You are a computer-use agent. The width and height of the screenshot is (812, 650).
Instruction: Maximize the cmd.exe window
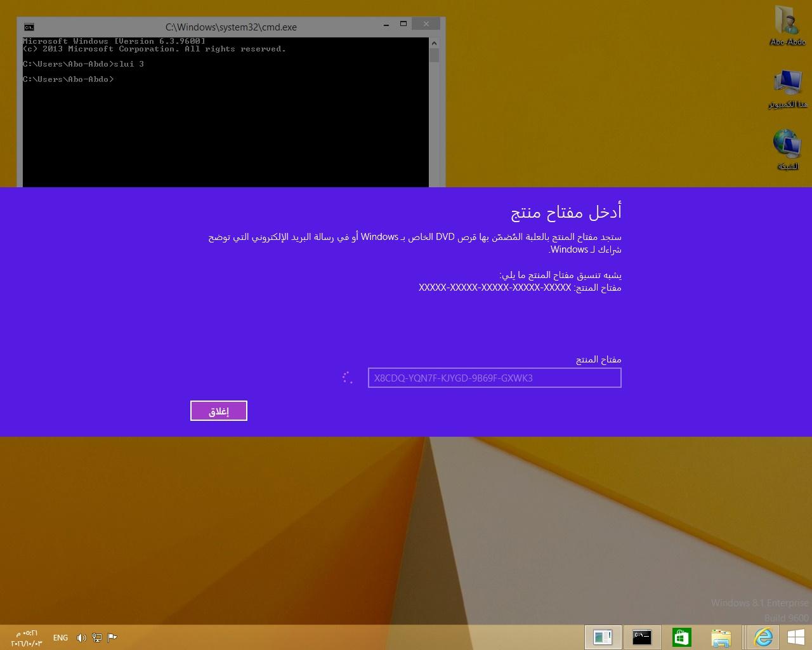403,24
